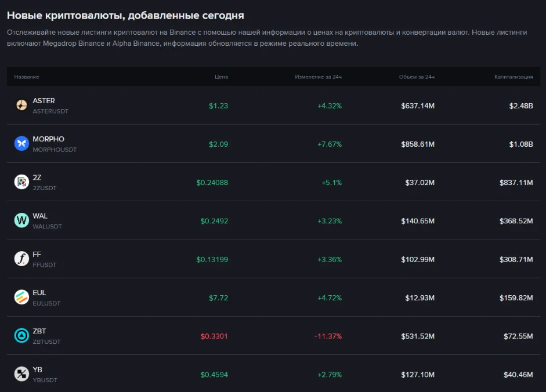Select the ZBT token logo

[x=21, y=336]
